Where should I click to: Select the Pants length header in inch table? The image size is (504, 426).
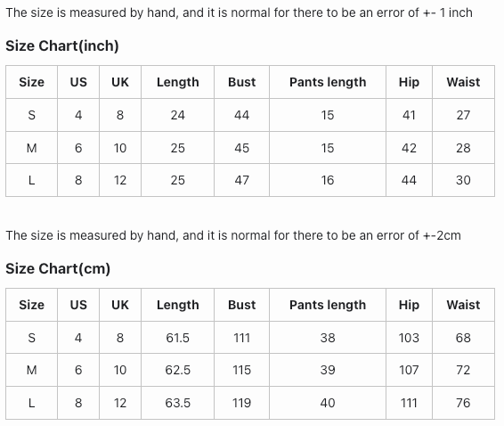pos(328,82)
